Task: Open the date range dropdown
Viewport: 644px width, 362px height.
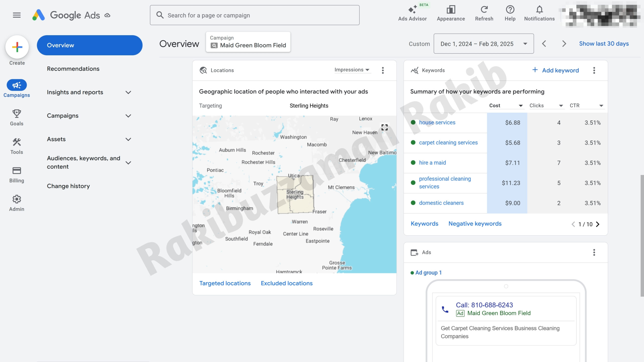Action: click(484, 44)
